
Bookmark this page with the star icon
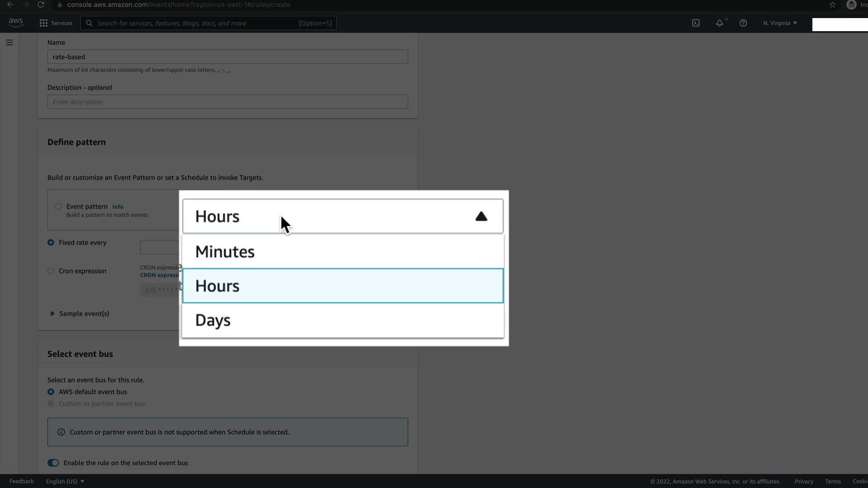832,5
